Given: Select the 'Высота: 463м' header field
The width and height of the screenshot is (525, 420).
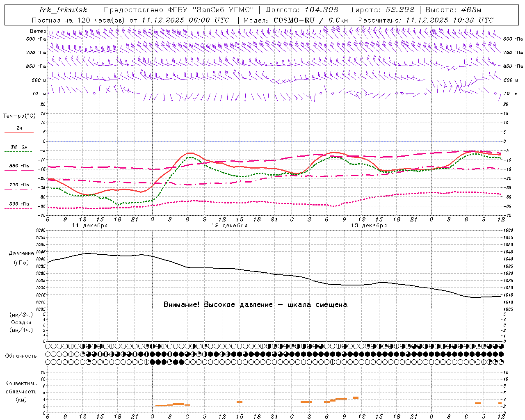Looking at the screenshot, I should tap(453, 10).
